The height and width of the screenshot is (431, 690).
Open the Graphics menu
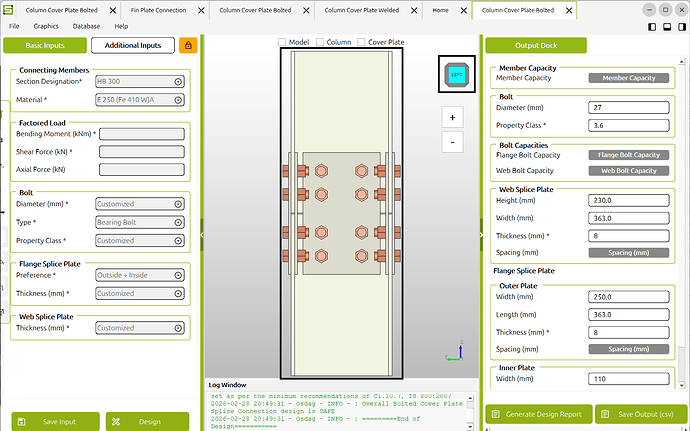click(x=46, y=25)
